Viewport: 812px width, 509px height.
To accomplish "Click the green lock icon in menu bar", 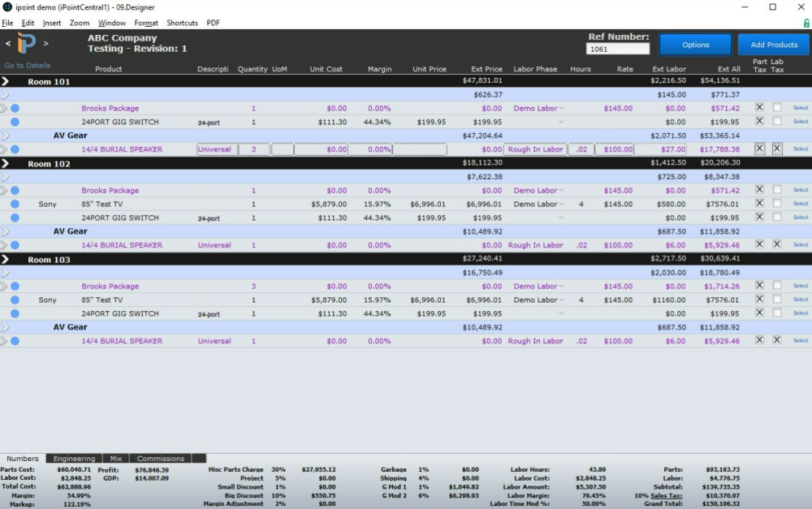I will point(806,23).
